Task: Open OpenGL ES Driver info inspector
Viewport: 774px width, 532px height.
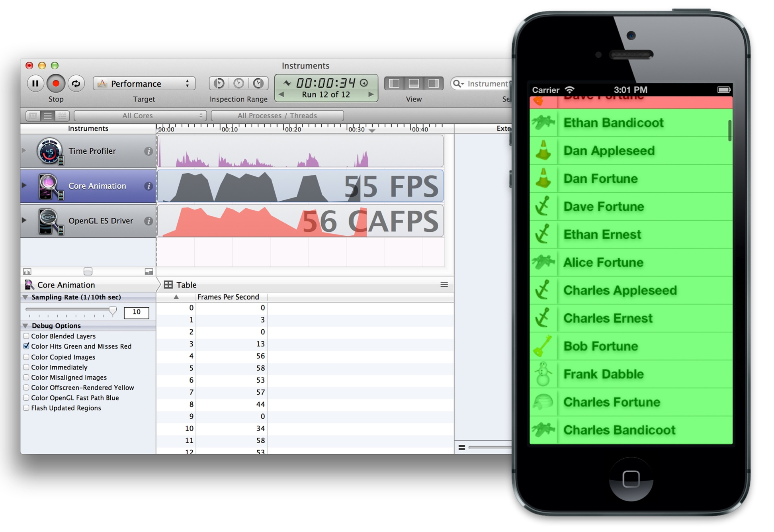Action: (148, 221)
